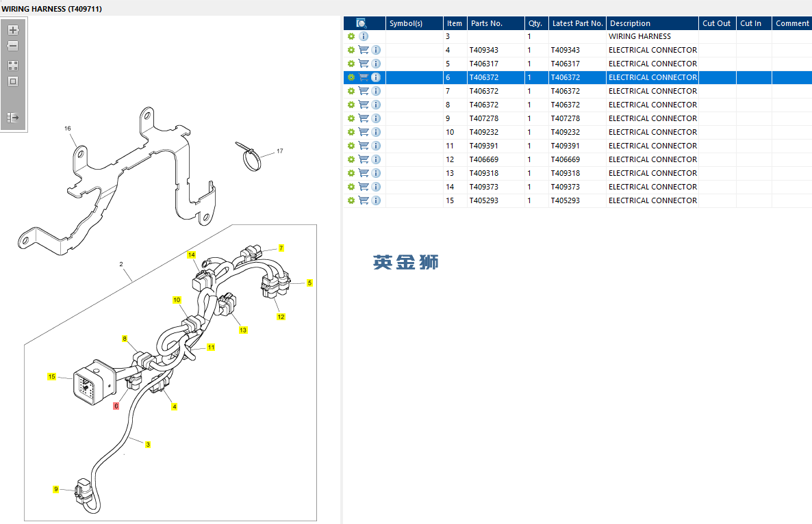Open info for item 13 T409318
This screenshot has width=812, height=524.
pos(376,173)
